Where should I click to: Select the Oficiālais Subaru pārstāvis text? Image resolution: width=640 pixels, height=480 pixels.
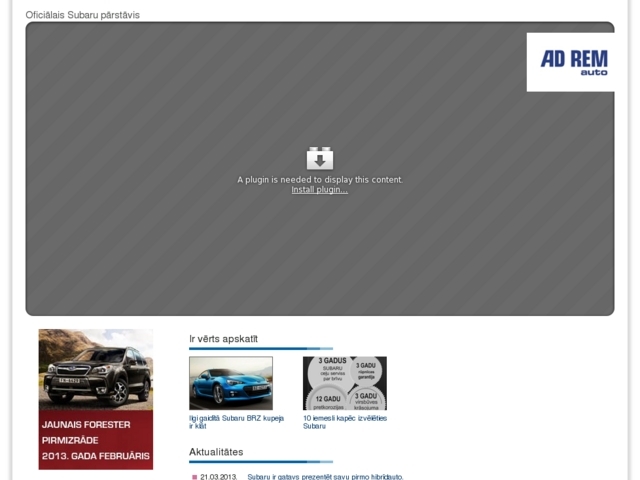82,15
